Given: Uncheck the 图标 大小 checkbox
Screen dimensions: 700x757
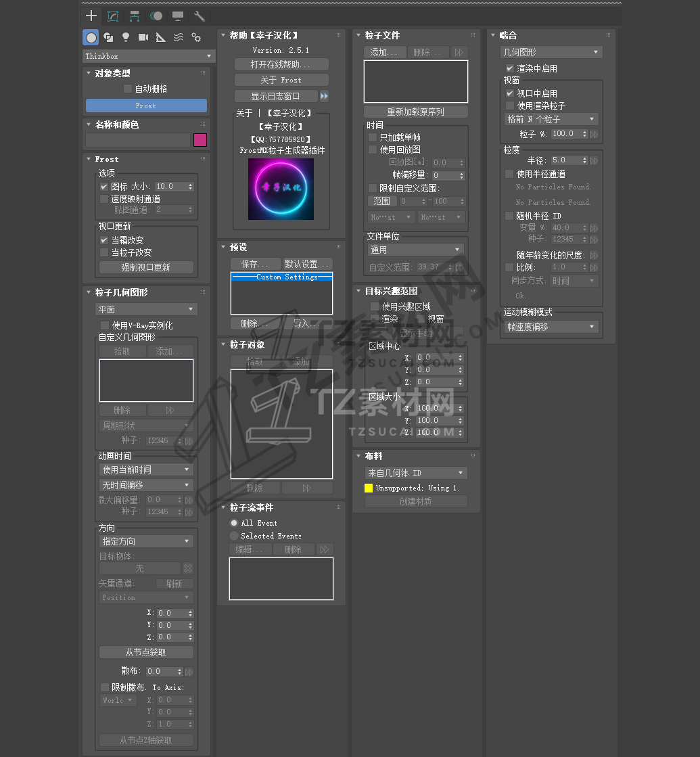Looking at the screenshot, I should pos(103,186).
